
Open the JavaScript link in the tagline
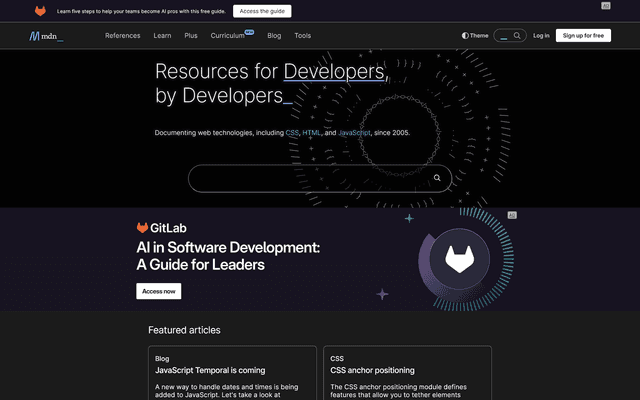point(354,133)
